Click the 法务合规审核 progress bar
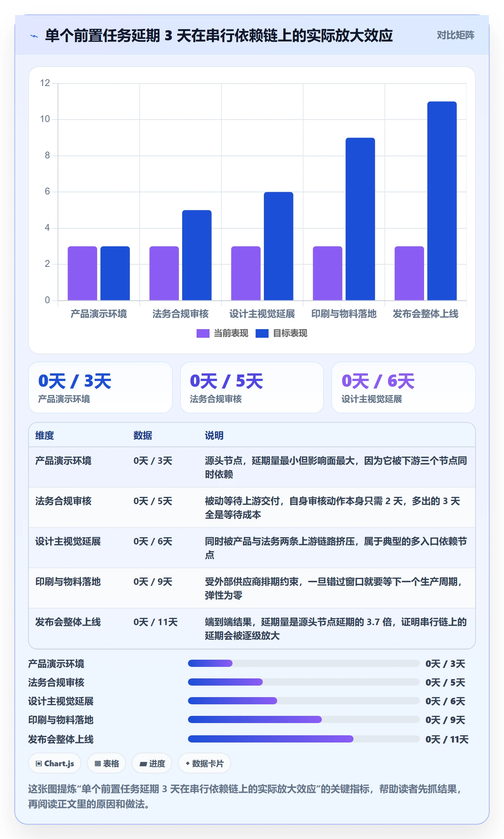The height and width of the screenshot is (839, 504). pyautogui.click(x=303, y=682)
